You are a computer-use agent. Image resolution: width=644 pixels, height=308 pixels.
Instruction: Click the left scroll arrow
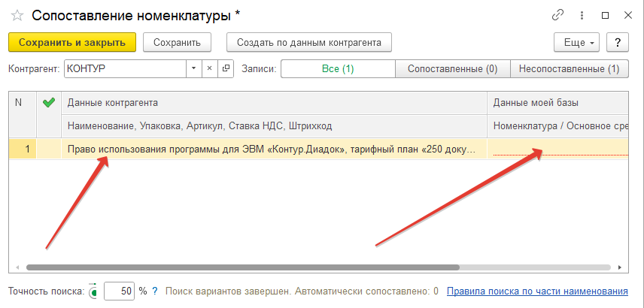(17, 267)
